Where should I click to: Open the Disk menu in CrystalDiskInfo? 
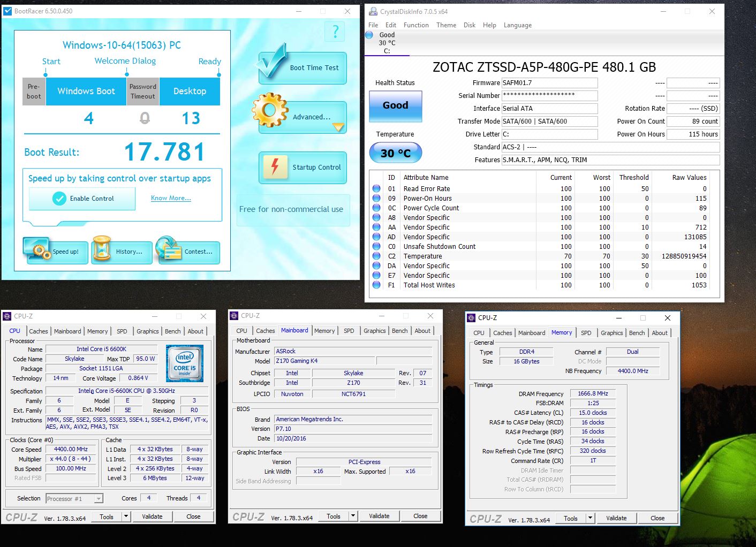point(470,25)
